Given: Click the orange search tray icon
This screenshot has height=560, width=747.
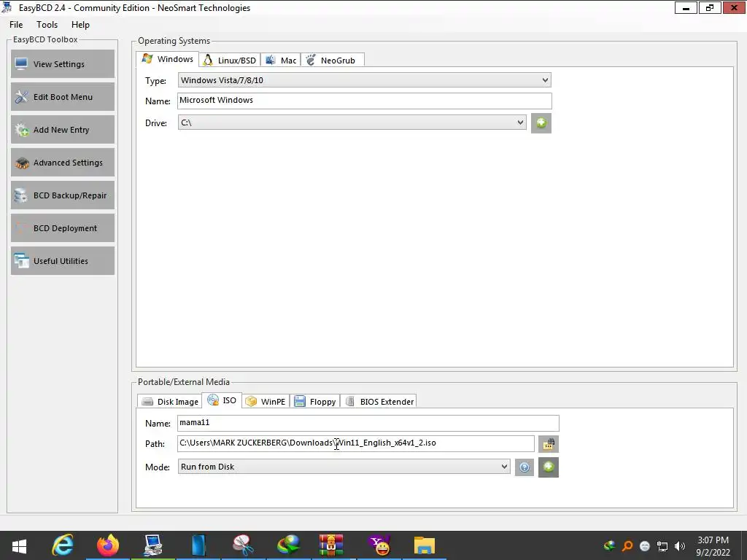Looking at the screenshot, I should pyautogui.click(x=627, y=545).
